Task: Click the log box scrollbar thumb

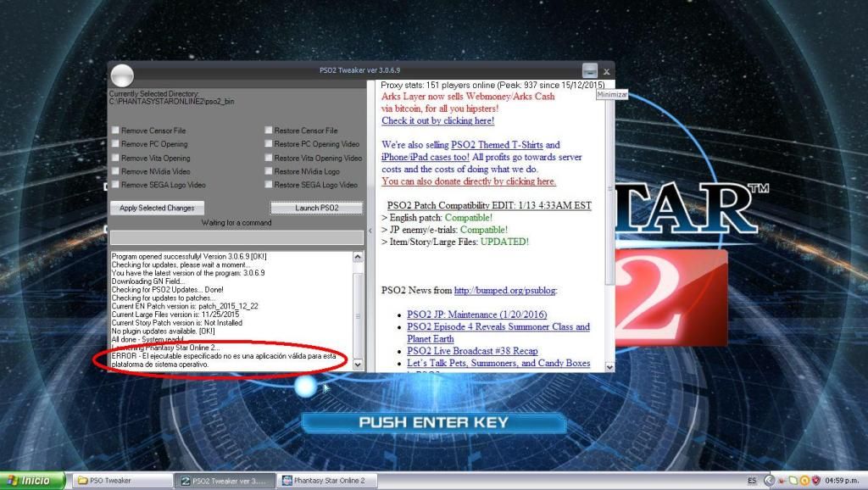Action: [x=358, y=315]
